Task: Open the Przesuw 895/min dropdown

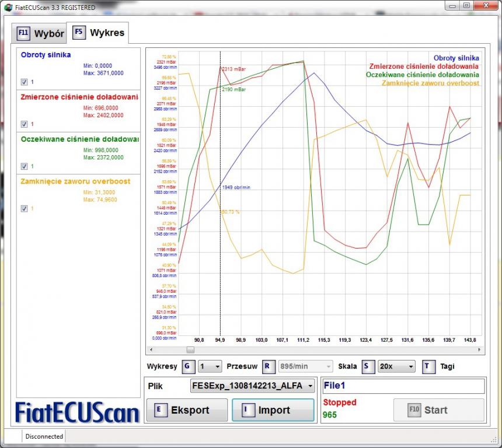Action: (305, 367)
